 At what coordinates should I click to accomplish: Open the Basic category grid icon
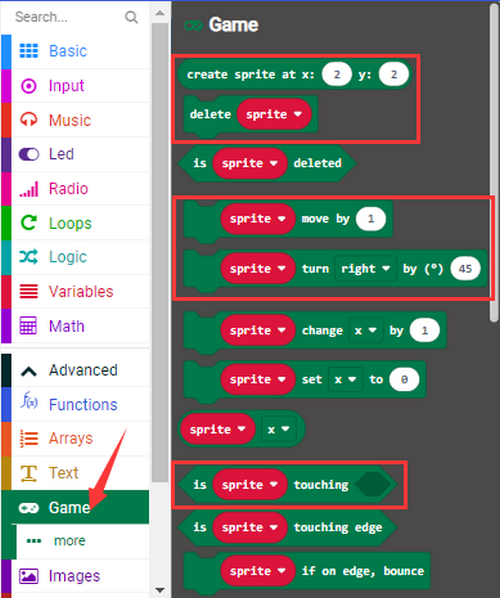coord(29,51)
